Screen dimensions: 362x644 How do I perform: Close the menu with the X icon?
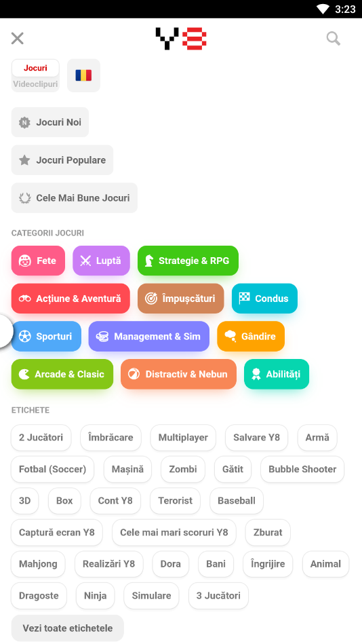(17, 39)
